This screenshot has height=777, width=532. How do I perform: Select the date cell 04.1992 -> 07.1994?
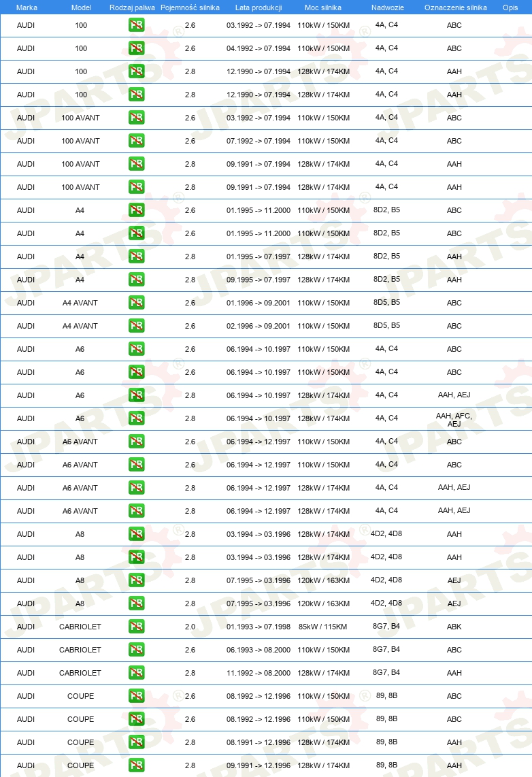pyautogui.click(x=259, y=48)
